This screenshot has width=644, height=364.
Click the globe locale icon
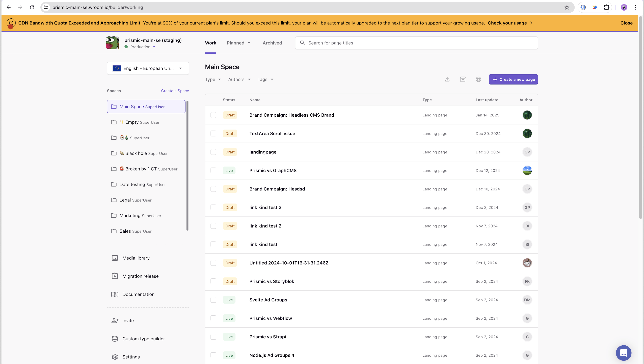478,79
